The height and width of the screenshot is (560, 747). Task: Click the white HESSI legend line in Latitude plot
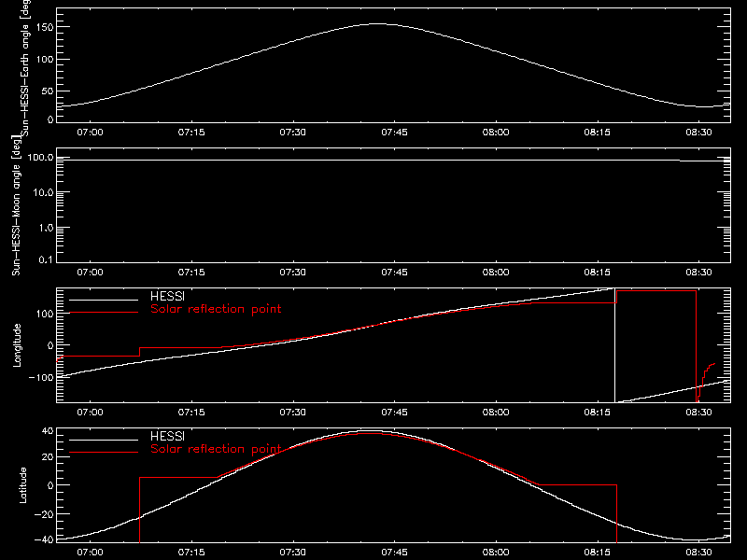point(104,440)
